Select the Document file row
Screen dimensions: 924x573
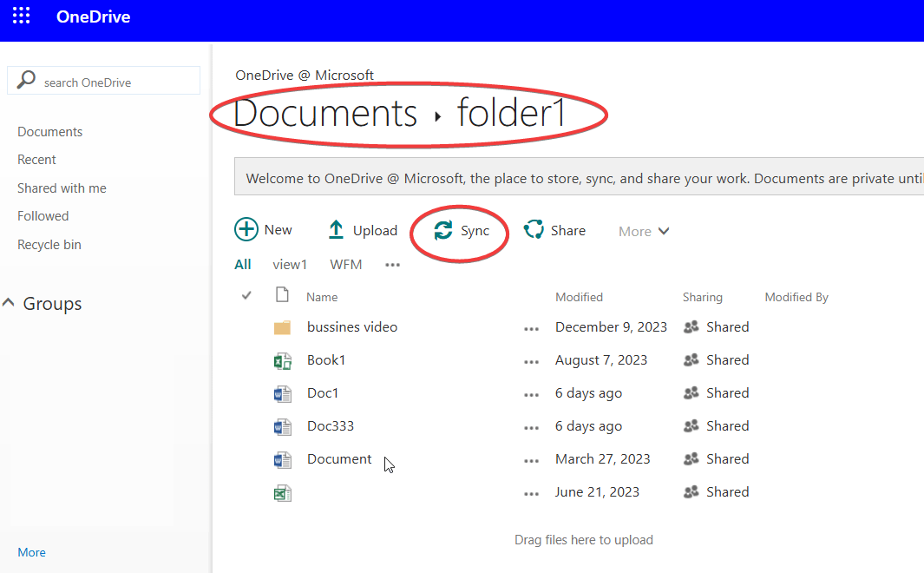tap(339, 458)
